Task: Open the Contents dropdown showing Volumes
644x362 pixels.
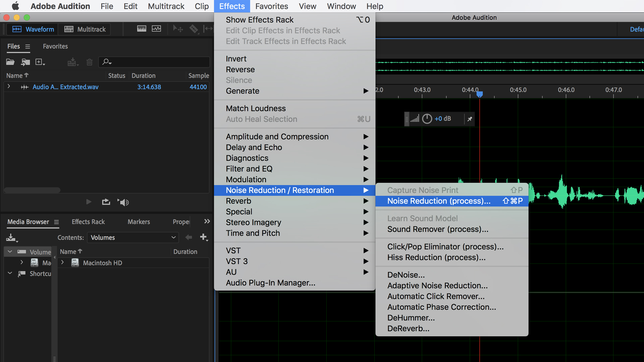Action: pyautogui.click(x=133, y=237)
